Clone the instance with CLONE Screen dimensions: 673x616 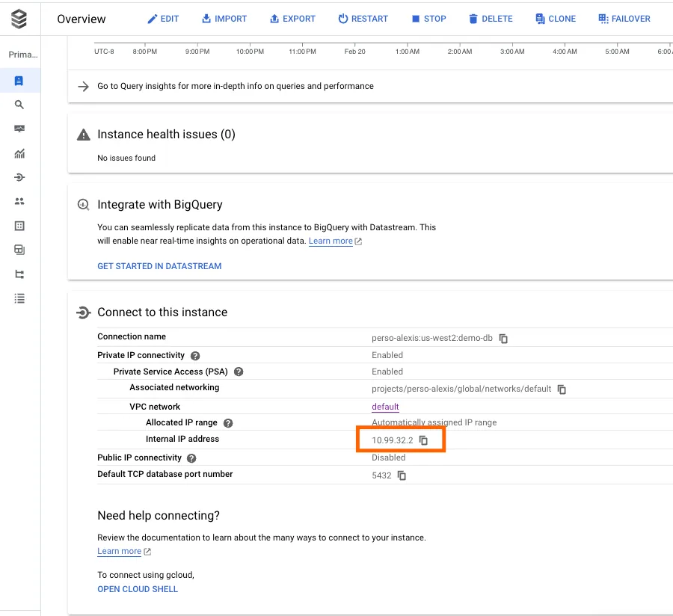556,19
